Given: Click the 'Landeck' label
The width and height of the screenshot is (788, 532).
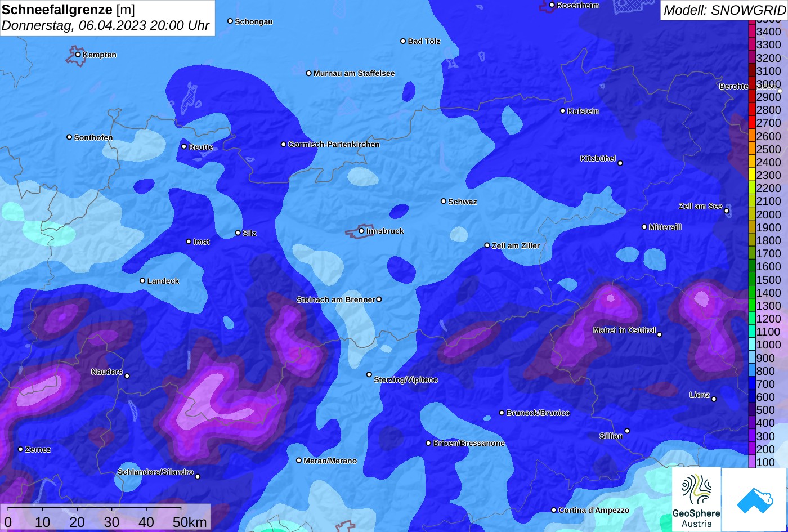Looking at the screenshot, I should (163, 281).
